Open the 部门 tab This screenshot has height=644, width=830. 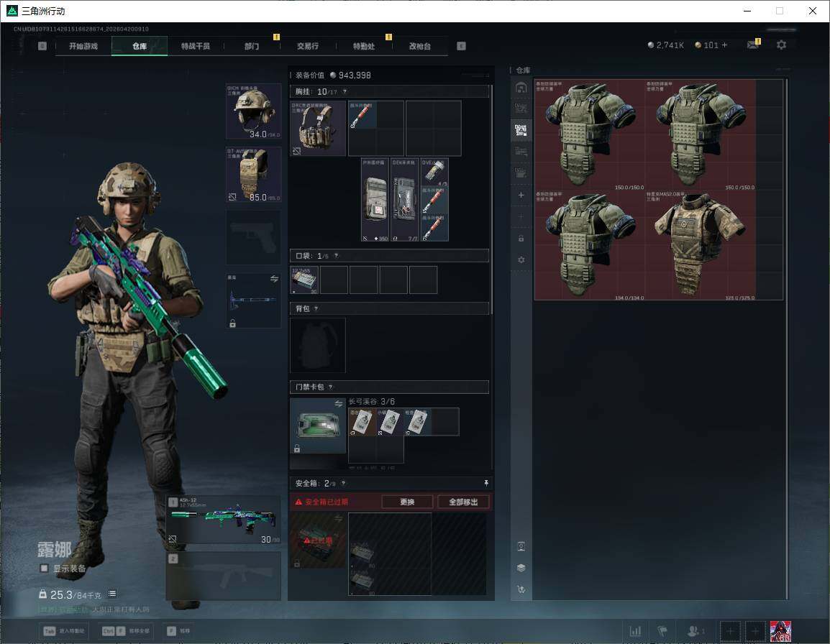[252, 46]
